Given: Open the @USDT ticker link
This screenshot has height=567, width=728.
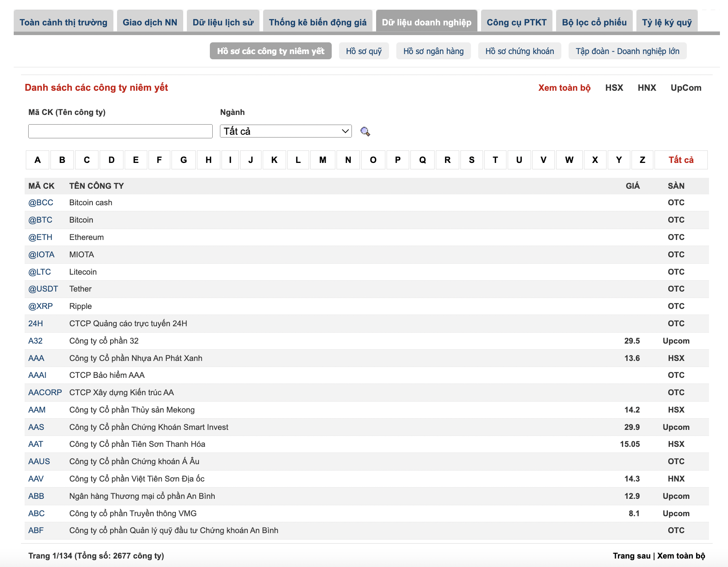Looking at the screenshot, I should [43, 289].
